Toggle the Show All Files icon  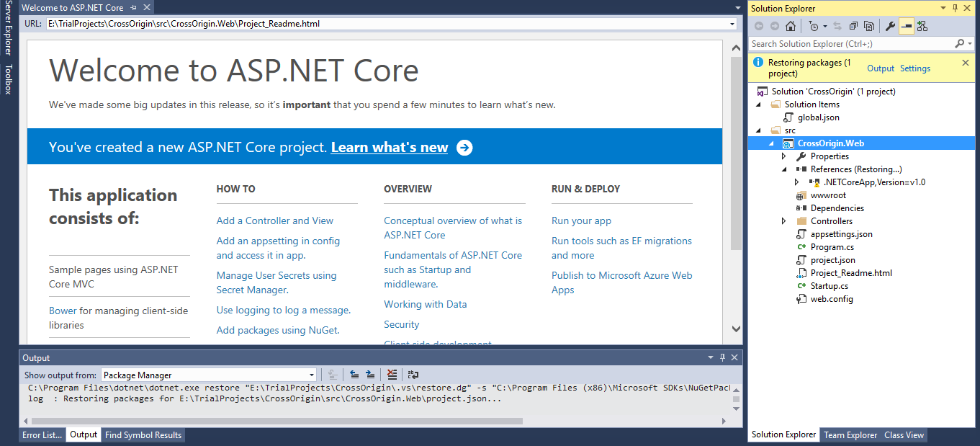(x=869, y=26)
